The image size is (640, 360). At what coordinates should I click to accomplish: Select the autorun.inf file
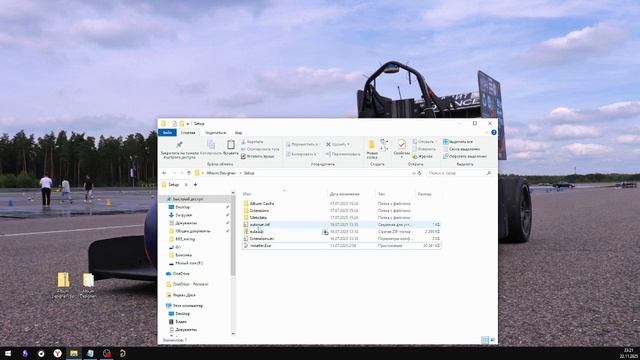click(x=260, y=224)
